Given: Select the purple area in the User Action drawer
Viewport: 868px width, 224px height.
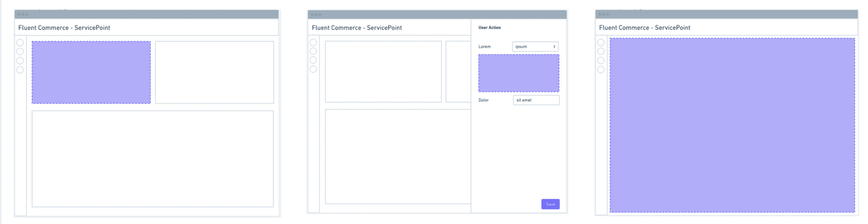Looking at the screenshot, I should tap(518, 73).
